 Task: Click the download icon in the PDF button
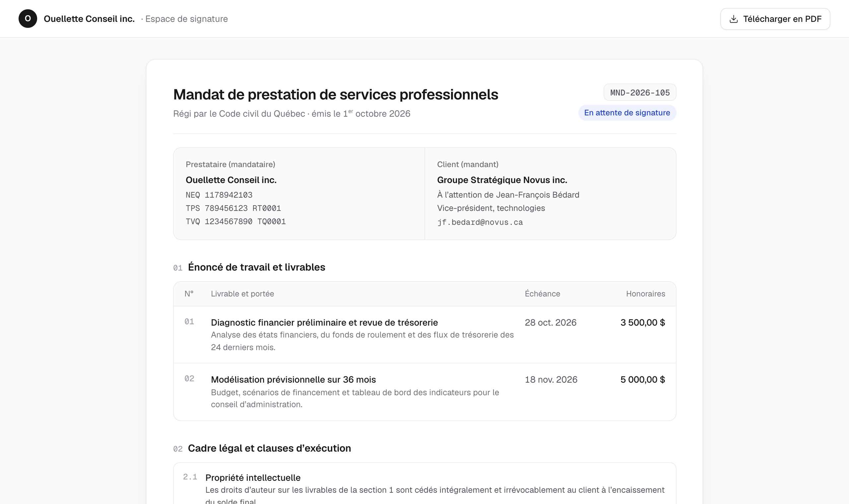point(734,19)
